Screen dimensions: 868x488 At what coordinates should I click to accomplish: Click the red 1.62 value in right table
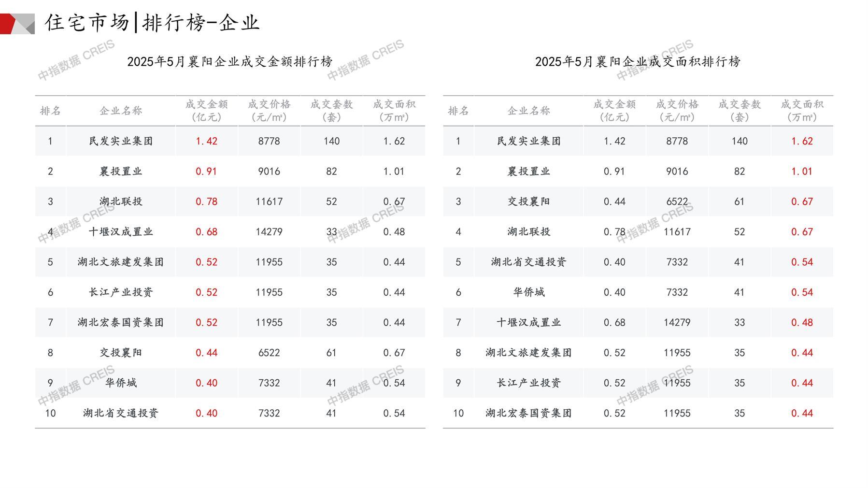coord(802,141)
